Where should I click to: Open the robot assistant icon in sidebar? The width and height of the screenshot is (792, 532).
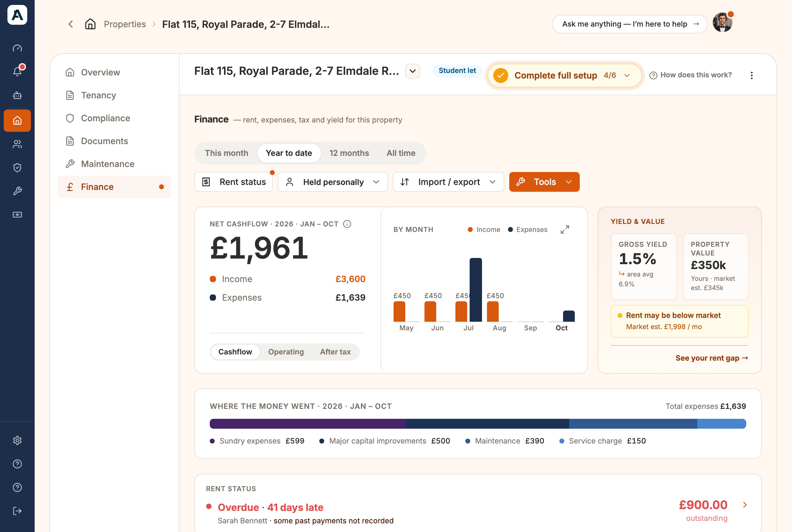(x=17, y=95)
